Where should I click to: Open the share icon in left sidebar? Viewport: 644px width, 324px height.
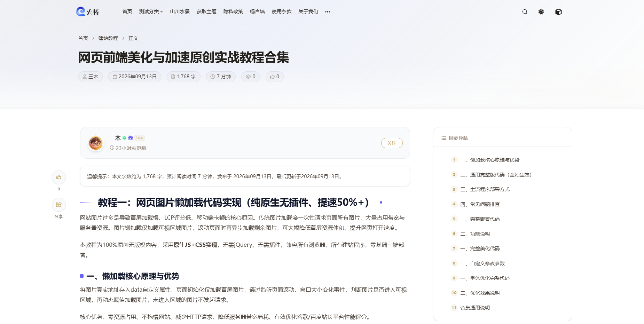(59, 205)
